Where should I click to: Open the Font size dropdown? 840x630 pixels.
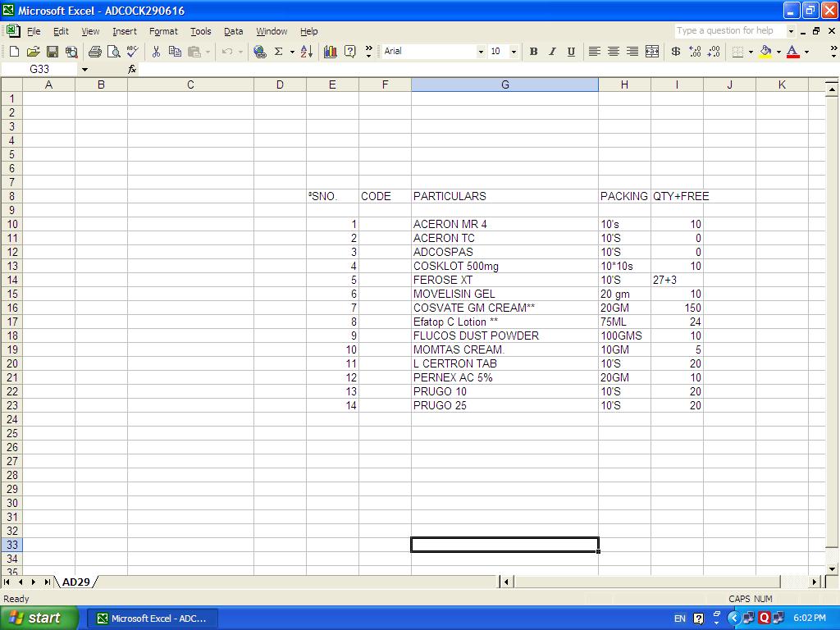point(514,52)
